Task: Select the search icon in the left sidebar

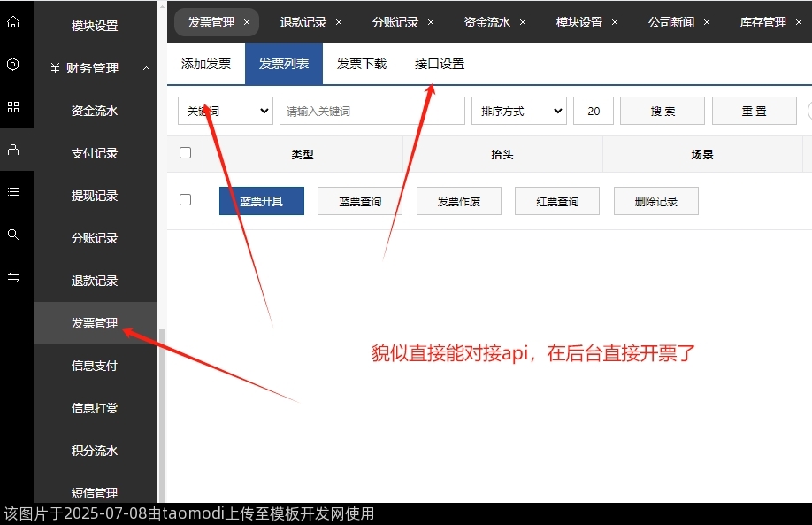Action: 13,234
